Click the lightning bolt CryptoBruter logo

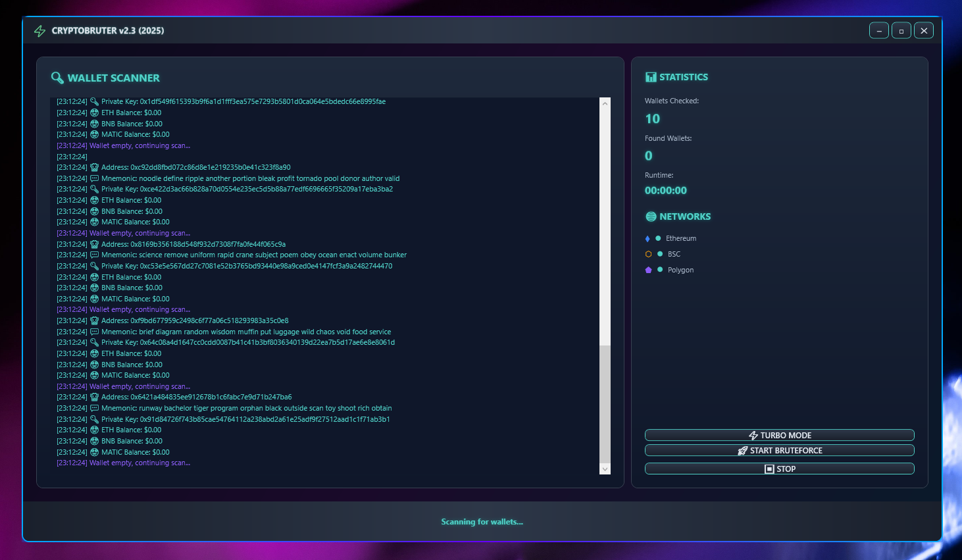(39, 30)
